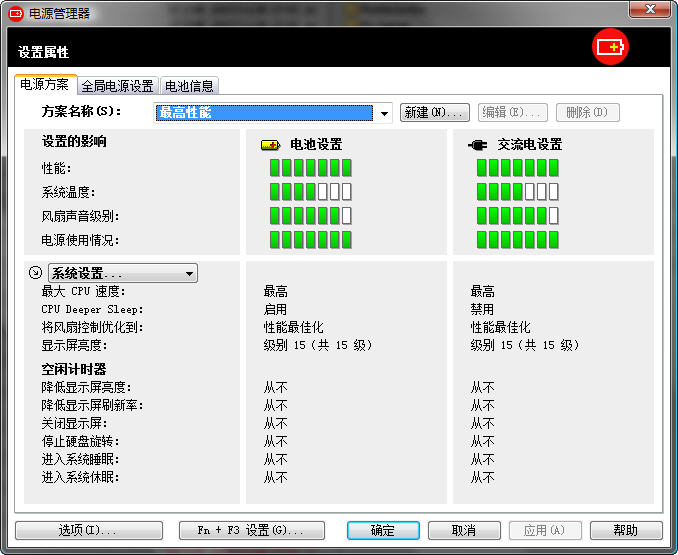Screen dimensions: 678x555
Task: Open 帮助 from the bottom bar
Action: click(626, 530)
